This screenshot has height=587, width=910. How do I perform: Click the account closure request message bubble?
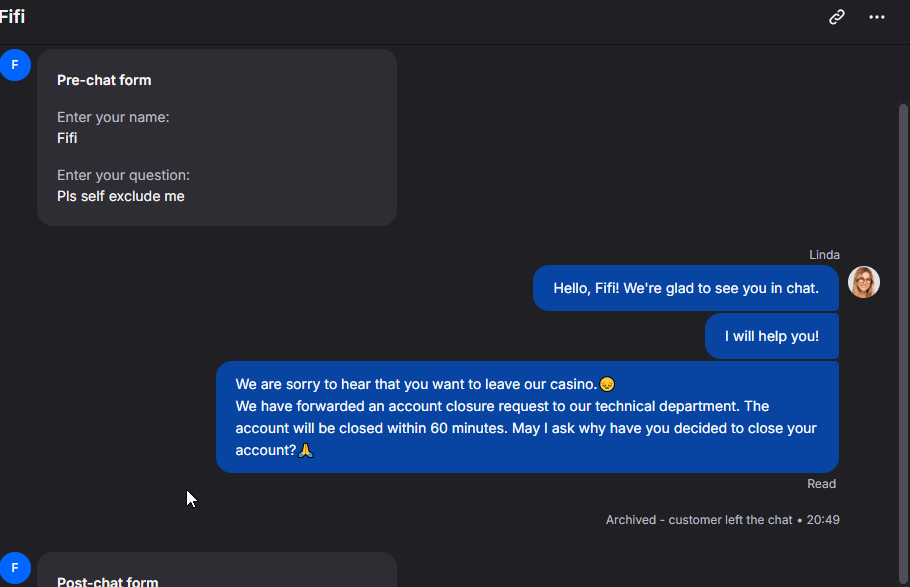tap(527, 417)
